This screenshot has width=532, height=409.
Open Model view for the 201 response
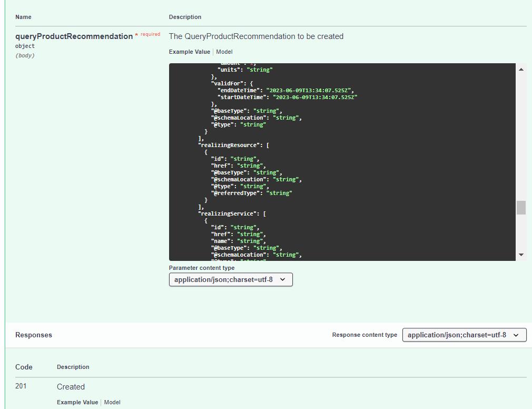tap(112, 402)
